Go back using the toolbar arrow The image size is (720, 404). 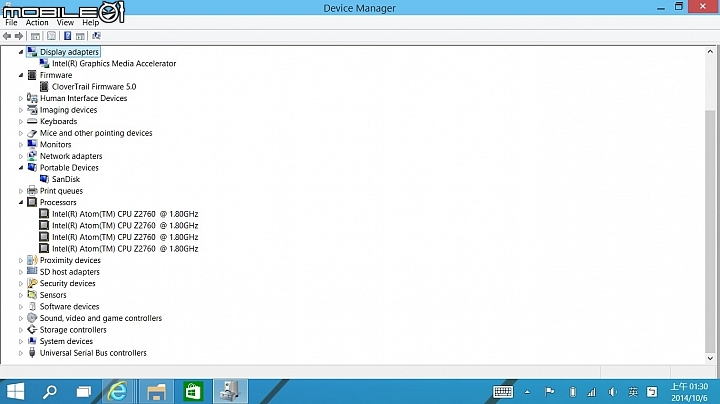[x=7, y=36]
